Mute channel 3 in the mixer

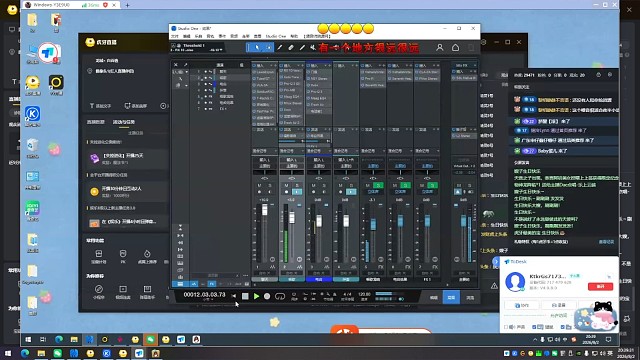tap(313, 186)
